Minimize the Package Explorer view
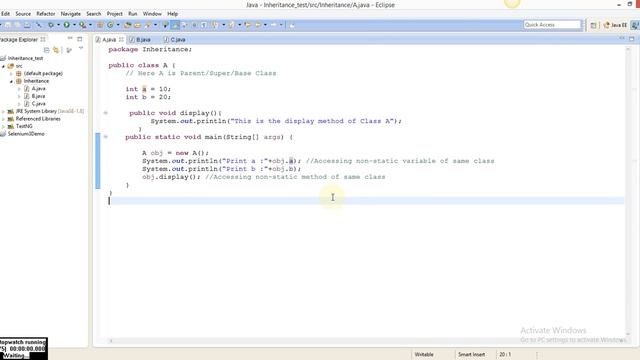This screenshot has height=360, width=640. click(x=70, y=38)
